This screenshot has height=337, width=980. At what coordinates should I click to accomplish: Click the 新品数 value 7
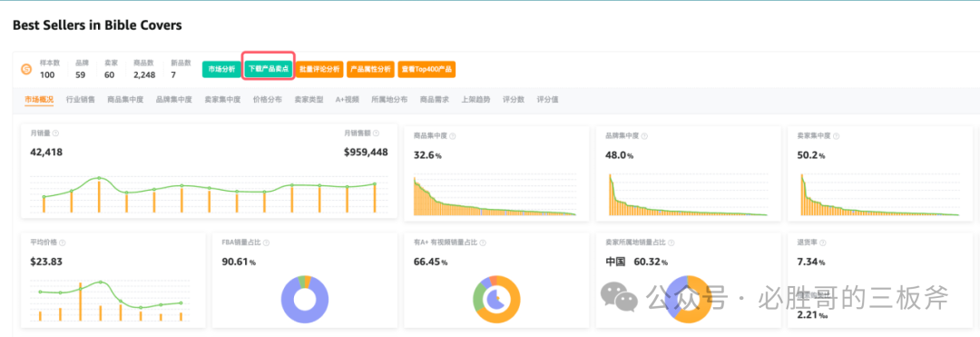173,75
